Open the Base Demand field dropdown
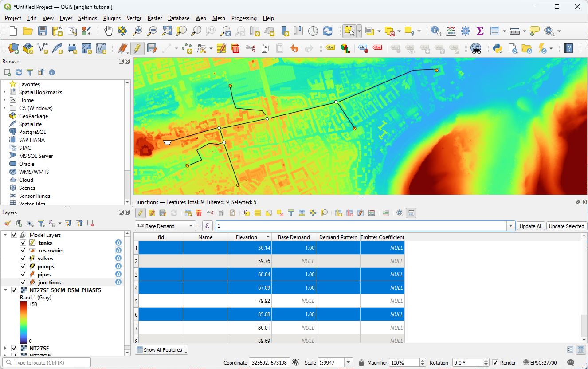The image size is (588, 369). 165,226
